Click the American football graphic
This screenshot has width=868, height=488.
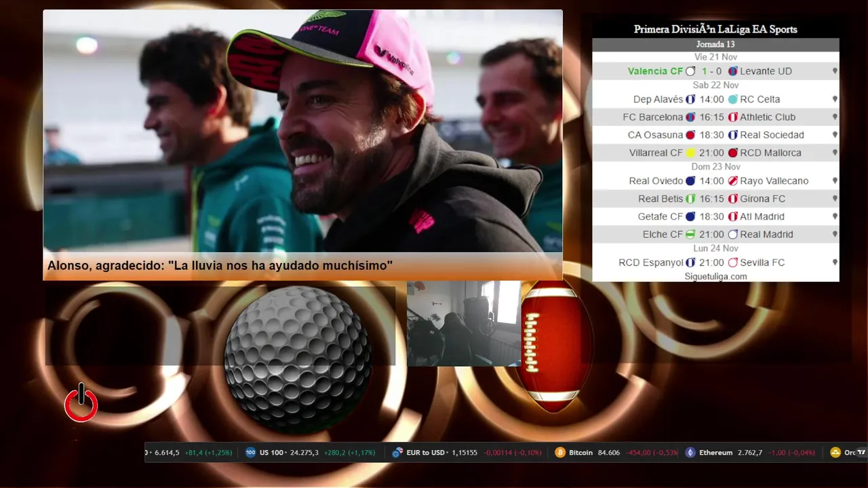coord(556,347)
